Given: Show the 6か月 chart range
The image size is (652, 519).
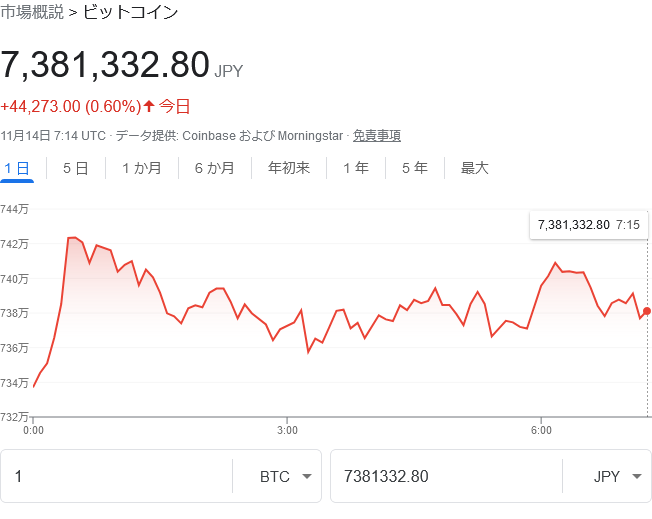Looking at the screenshot, I should 214,168.
